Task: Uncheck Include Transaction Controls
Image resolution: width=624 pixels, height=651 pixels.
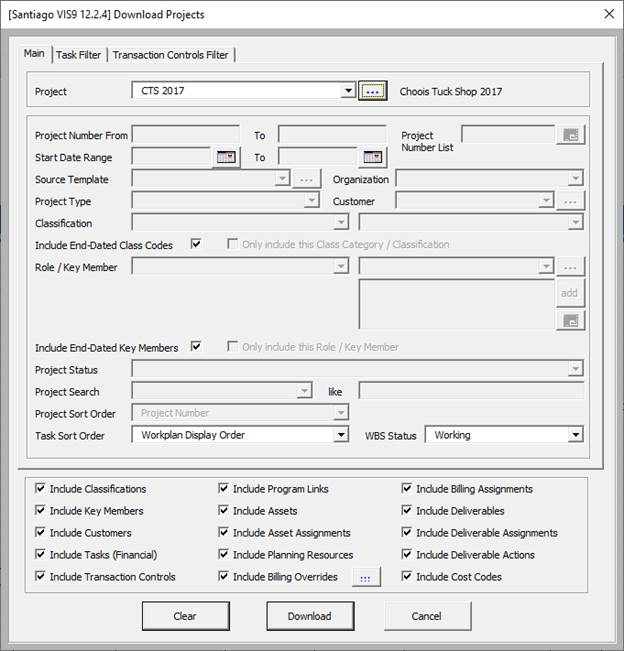Action: click(40, 576)
